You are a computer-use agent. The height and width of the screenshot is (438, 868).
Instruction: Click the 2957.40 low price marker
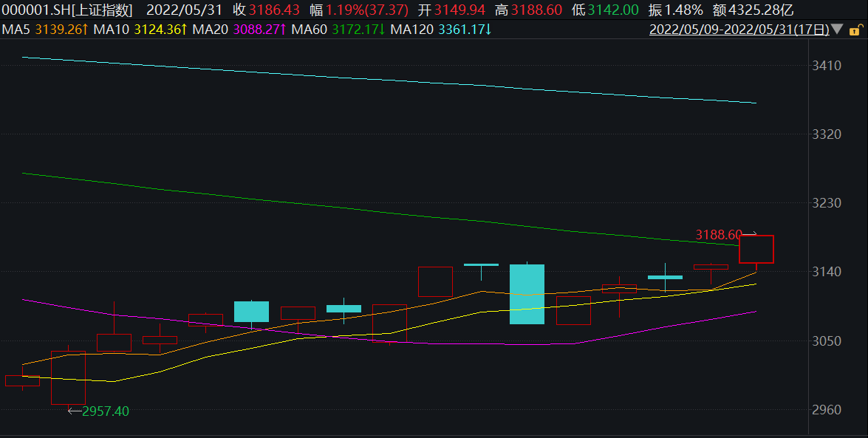(106, 411)
